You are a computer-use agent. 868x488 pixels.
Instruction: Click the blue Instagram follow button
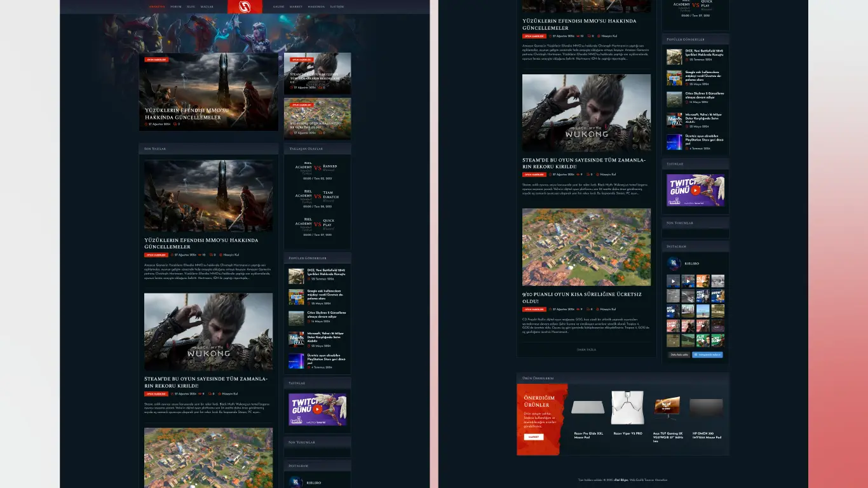708,355
